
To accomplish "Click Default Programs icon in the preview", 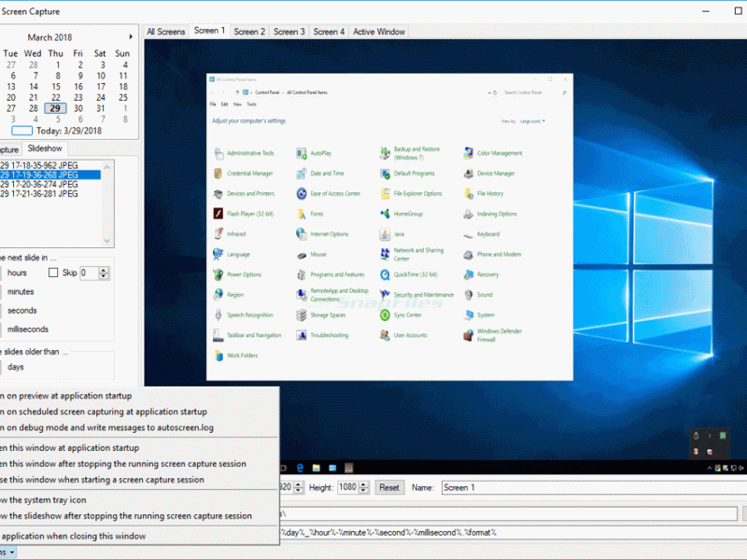I will click(x=385, y=174).
